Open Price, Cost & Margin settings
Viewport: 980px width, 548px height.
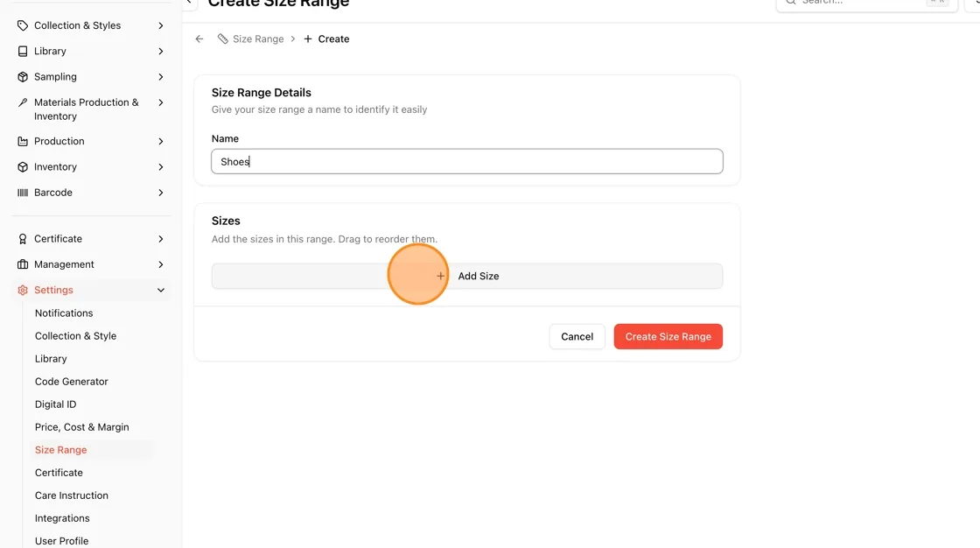[x=82, y=427]
